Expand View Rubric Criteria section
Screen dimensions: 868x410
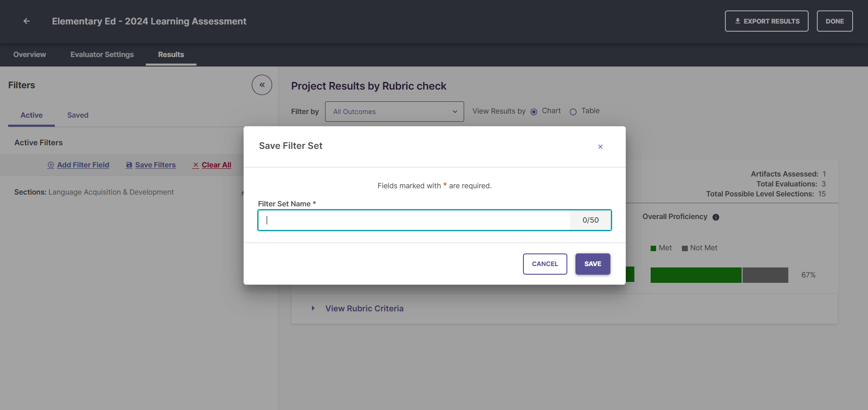click(x=313, y=308)
